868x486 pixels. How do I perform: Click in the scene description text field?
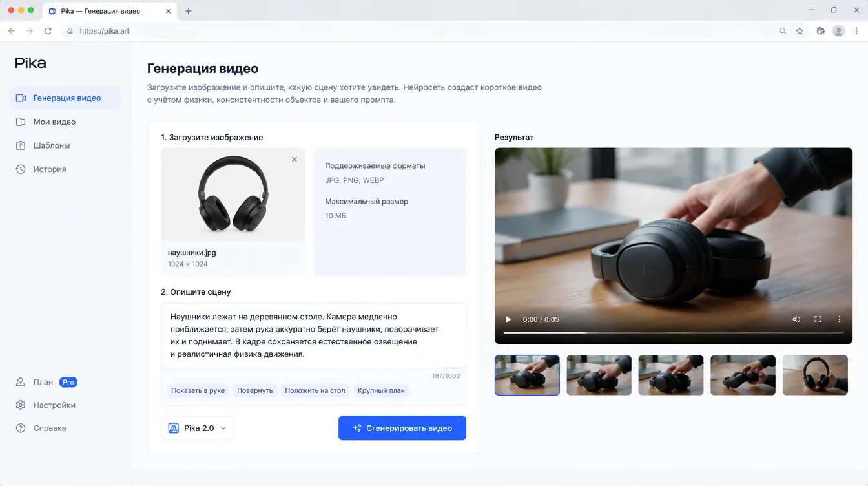(313, 335)
